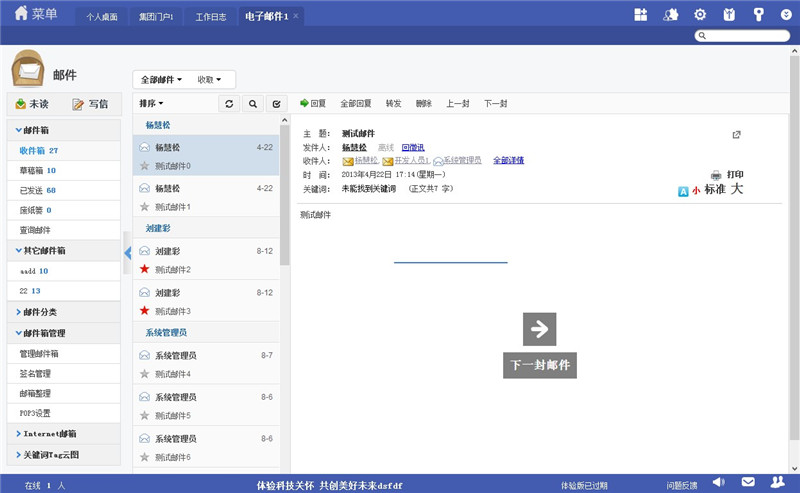Click the mark-all-read check icon in list toolbar
Viewport: 800px width, 493px height.
pos(276,104)
